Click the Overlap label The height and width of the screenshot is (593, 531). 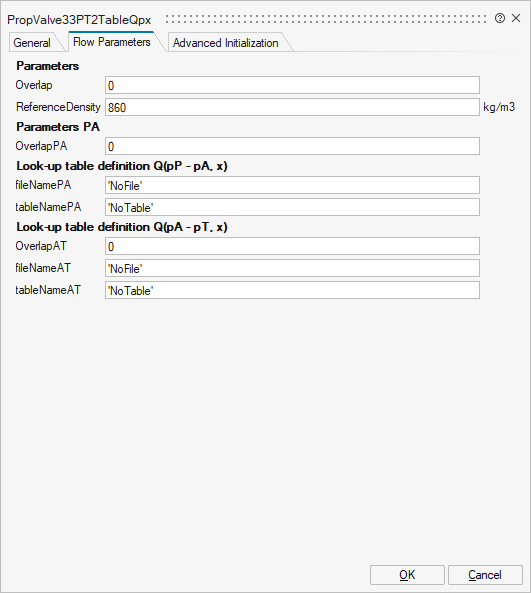click(34, 85)
